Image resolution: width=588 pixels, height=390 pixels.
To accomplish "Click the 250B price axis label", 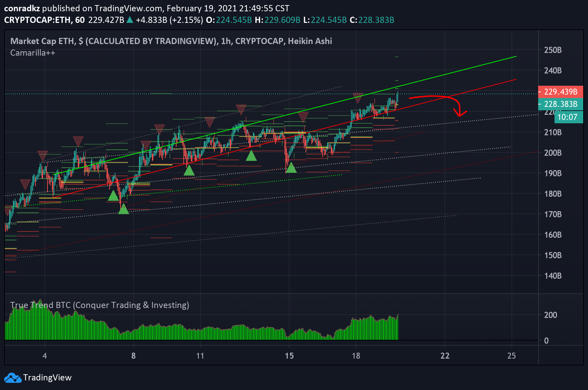I will pyautogui.click(x=553, y=50).
